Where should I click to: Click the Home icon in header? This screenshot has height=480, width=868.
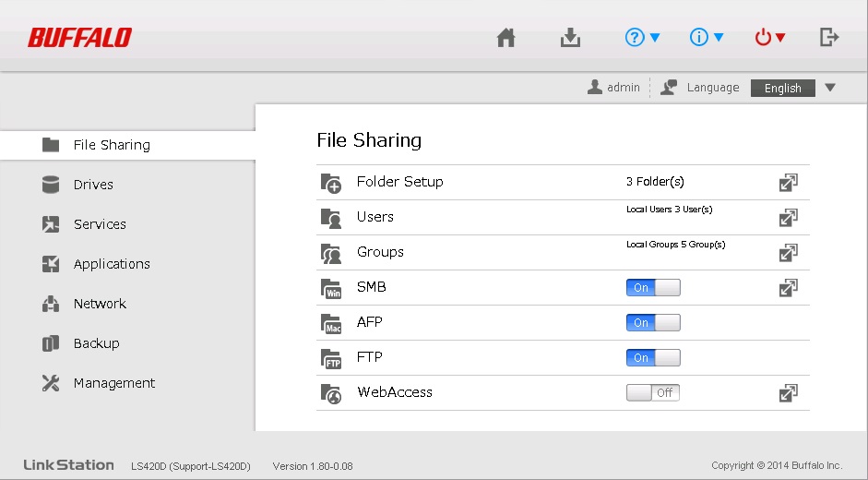coord(505,38)
